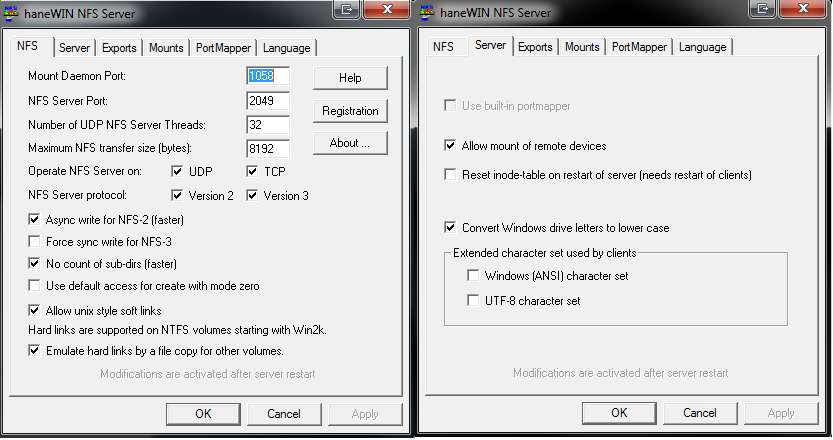Click the Mount Daemon Port field
833x440 pixels.
[268, 76]
